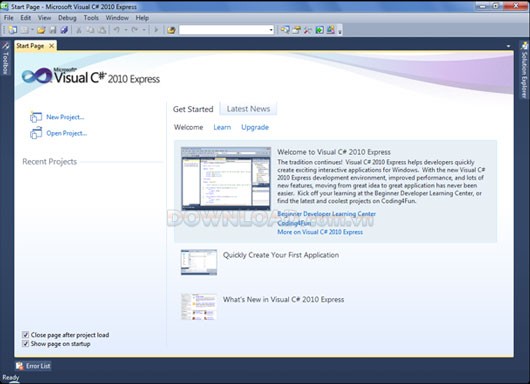Open the Undo history dropdown arrow
The height and width of the screenshot is (384, 530).
click(x=126, y=30)
